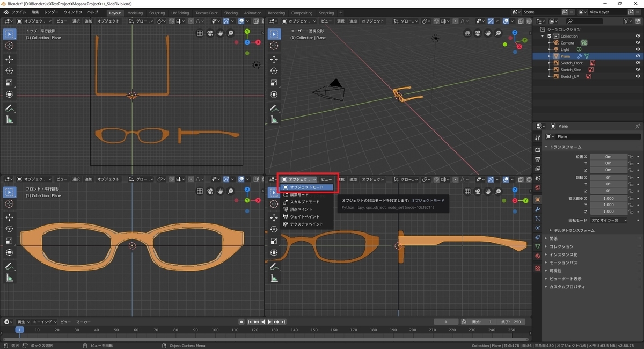Screen dimensions: 644x349
Task: Play the animation forward in the timeline
Action: click(269, 322)
